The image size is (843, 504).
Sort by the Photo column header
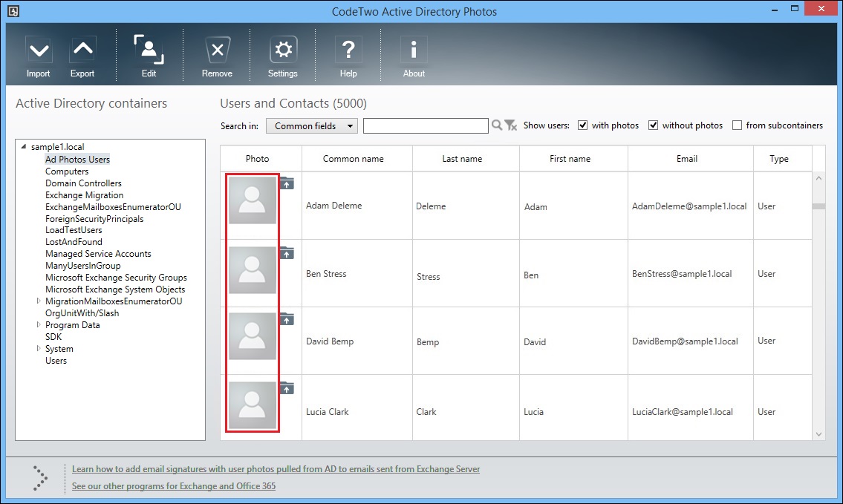point(261,159)
